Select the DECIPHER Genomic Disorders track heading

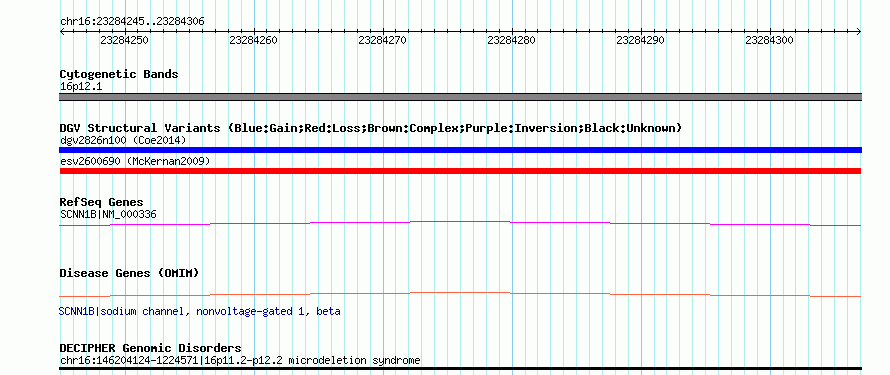pyautogui.click(x=150, y=348)
